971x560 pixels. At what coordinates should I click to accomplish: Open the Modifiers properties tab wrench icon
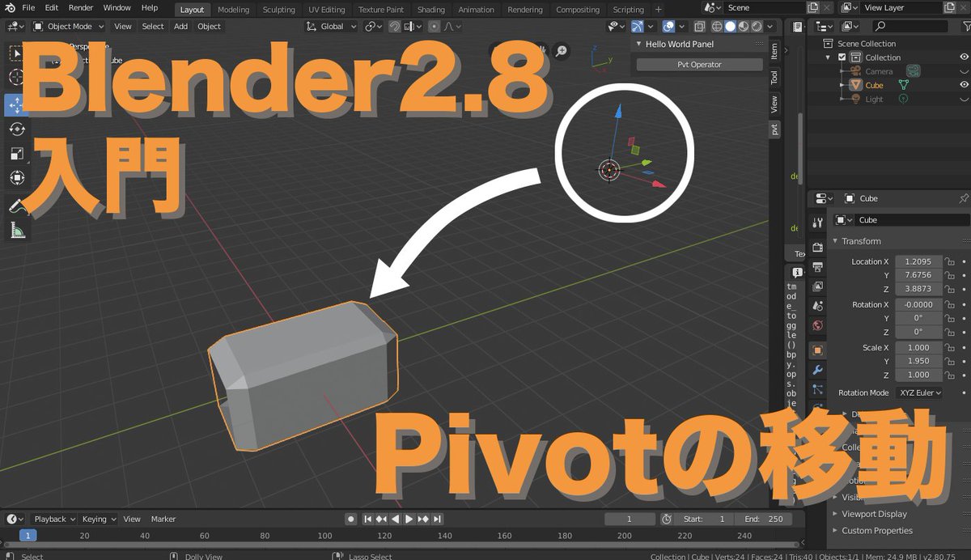point(817,370)
